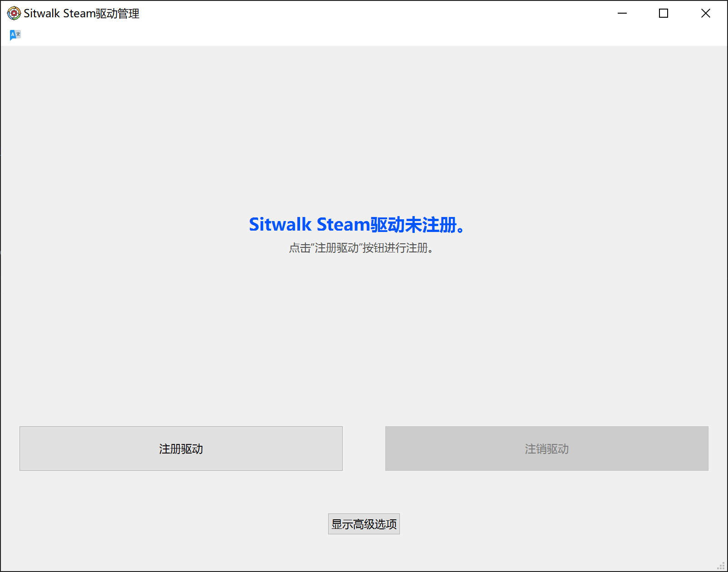Show advanced options via 显示高级选项
This screenshot has width=728, height=572.
[364, 524]
